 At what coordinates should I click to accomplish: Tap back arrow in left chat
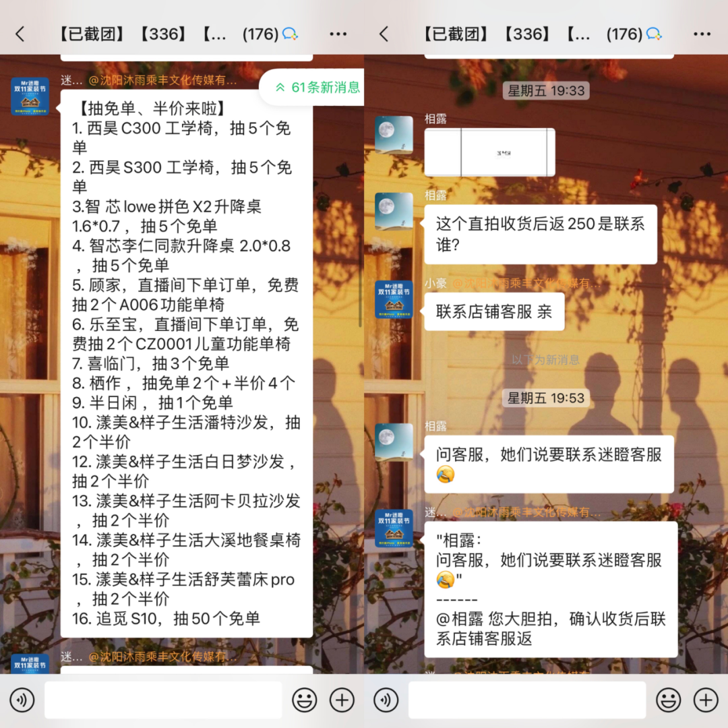pyautogui.click(x=20, y=34)
